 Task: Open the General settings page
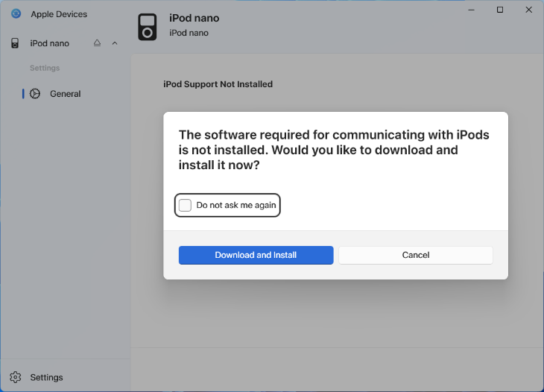coord(66,94)
